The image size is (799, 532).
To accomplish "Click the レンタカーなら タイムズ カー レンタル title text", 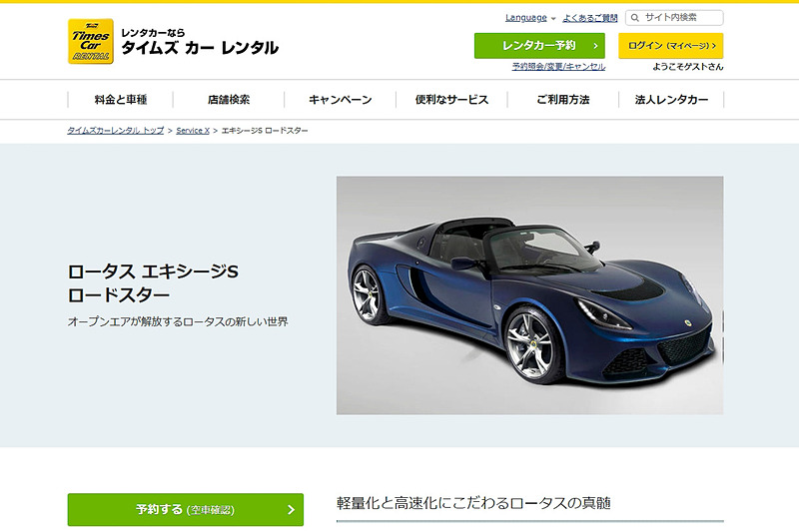I will tap(200, 42).
